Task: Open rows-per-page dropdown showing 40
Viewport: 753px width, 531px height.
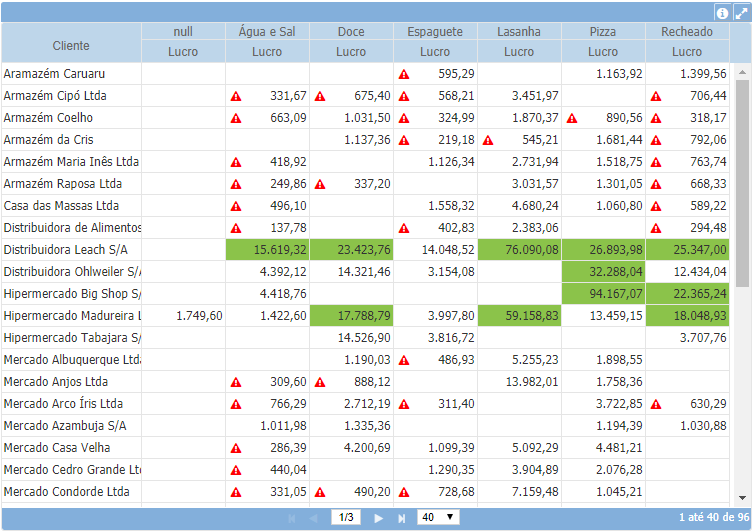Action: point(438,517)
